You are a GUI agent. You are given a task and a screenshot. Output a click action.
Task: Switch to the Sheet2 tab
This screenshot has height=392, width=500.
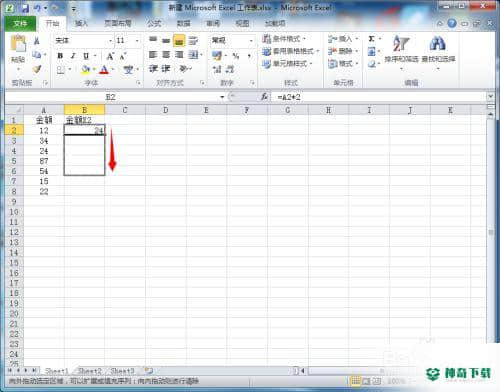click(89, 371)
